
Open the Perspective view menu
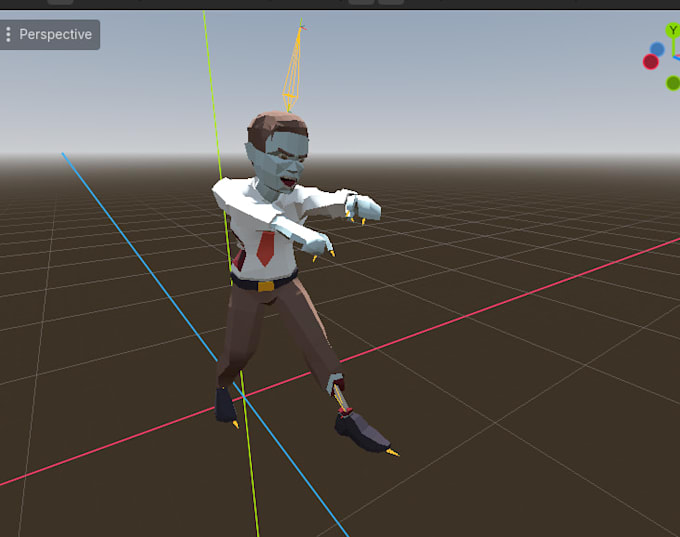(x=49, y=34)
